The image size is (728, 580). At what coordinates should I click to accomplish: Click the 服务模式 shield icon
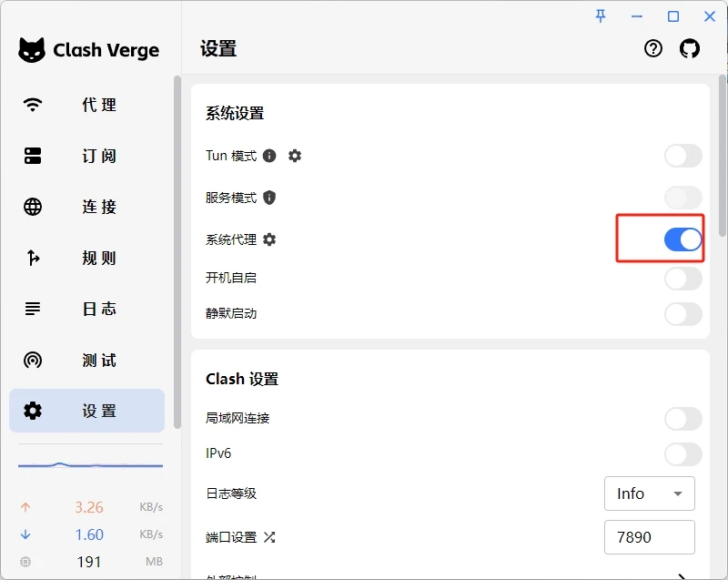[x=269, y=198]
